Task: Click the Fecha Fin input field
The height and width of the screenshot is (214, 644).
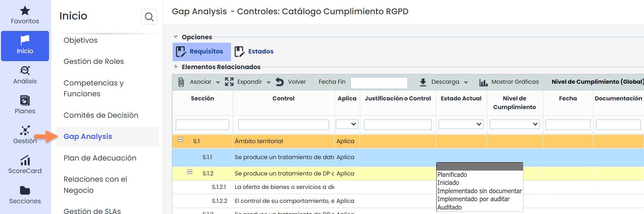Action: [x=379, y=83]
